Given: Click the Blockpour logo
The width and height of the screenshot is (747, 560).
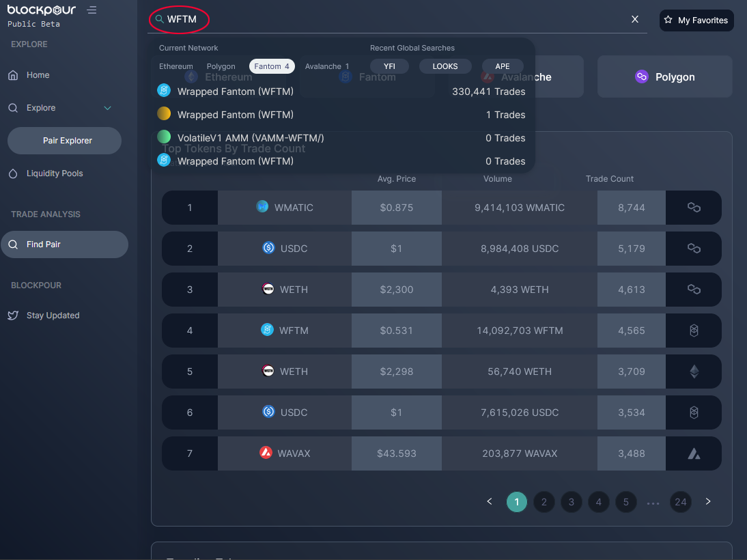Looking at the screenshot, I should 42,10.
